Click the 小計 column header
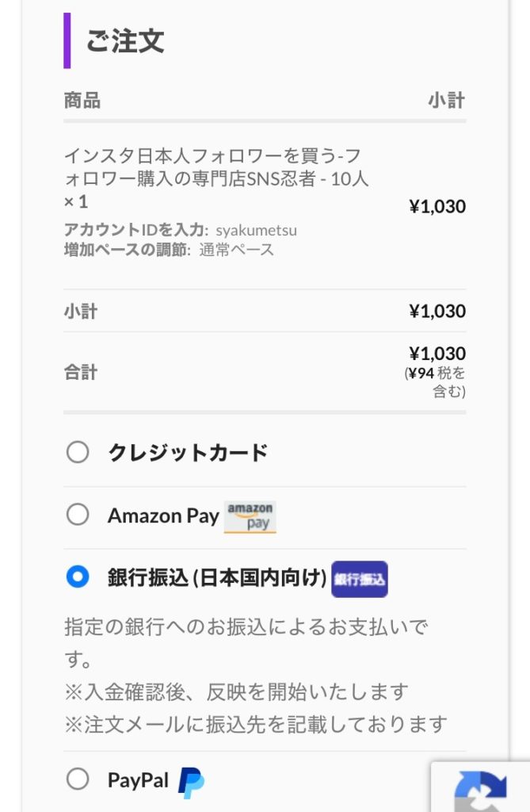The width and height of the screenshot is (530, 812). click(x=446, y=101)
